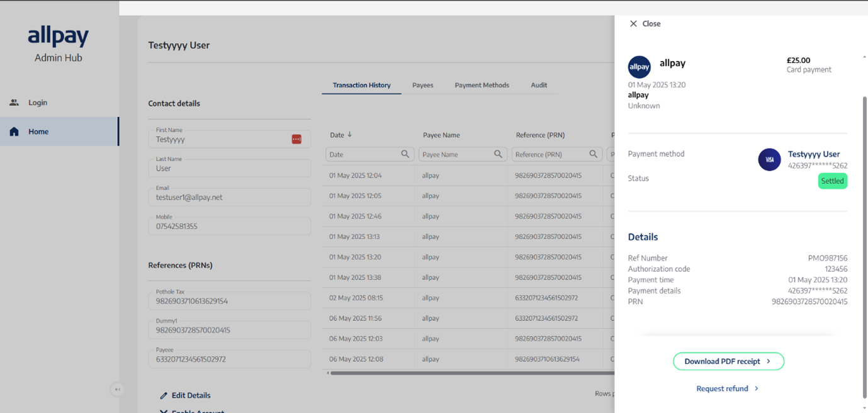This screenshot has width=868, height=413.
Task: Select the 01 May 2025 12:04 row
Action: tap(469, 176)
